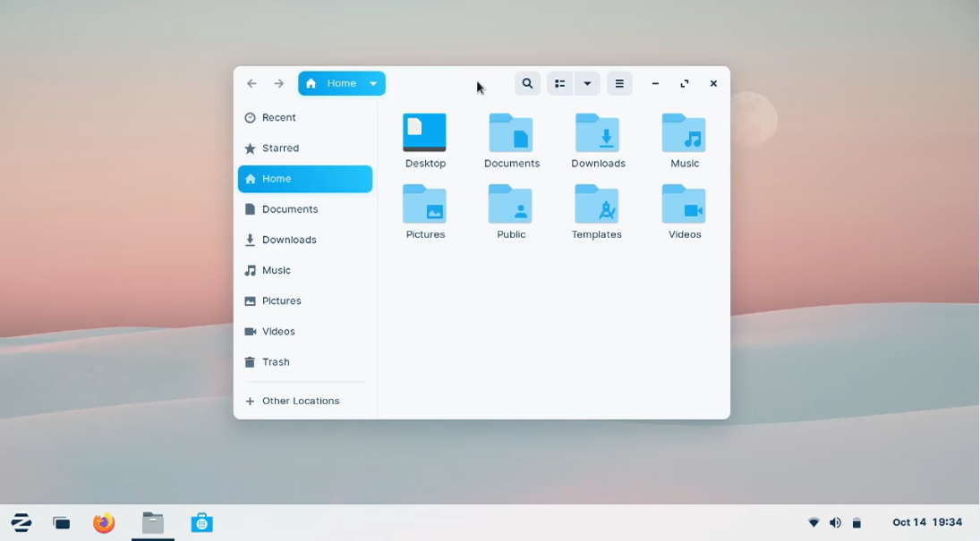Click the Videos folder in main view
Screen dimensions: 980x541
click(x=684, y=205)
